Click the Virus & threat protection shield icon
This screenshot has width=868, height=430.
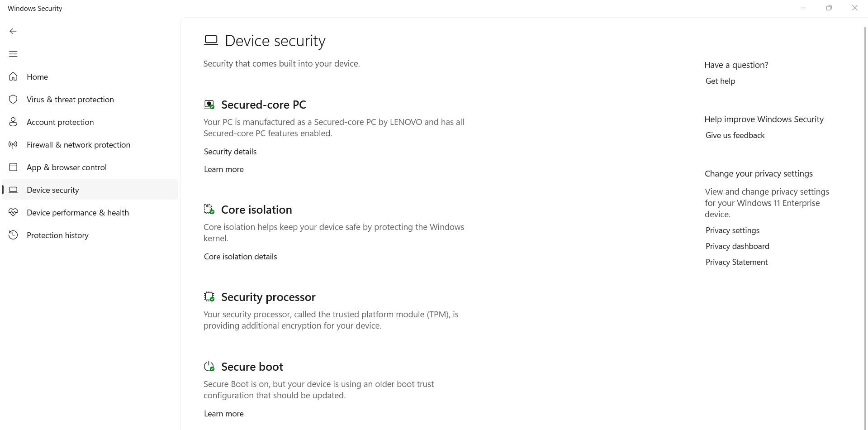13,99
